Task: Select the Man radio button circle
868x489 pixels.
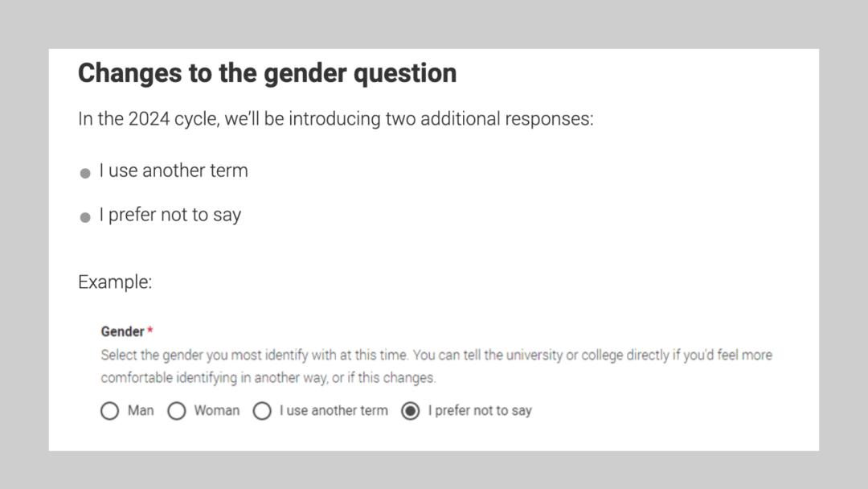Action: (109, 411)
